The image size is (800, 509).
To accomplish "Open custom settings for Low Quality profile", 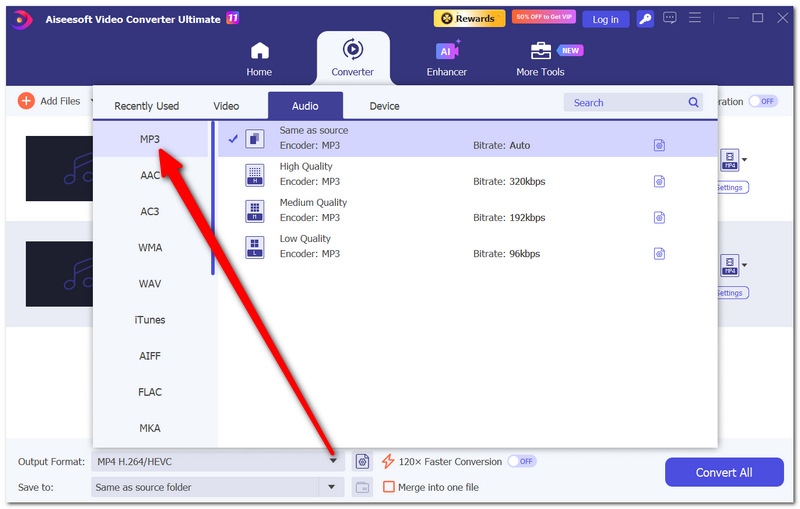I will pyautogui.click(x=659, y=253).
